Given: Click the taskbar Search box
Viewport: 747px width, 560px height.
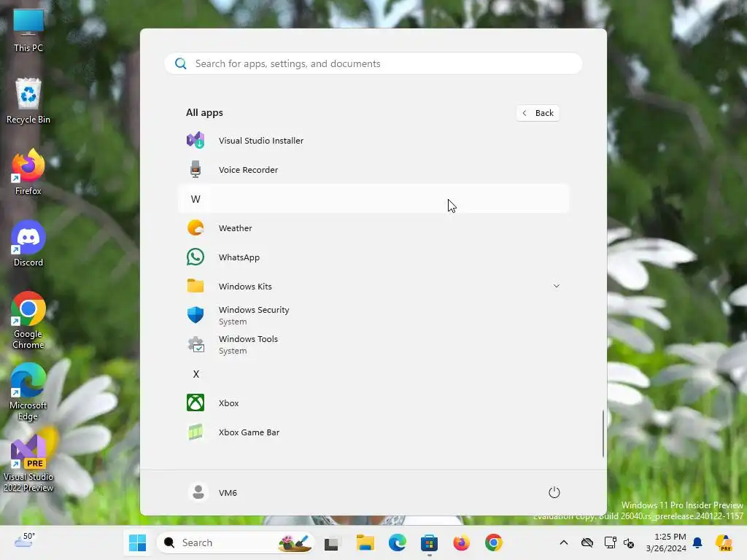Looking at the screenshot, I should (236, 542).
